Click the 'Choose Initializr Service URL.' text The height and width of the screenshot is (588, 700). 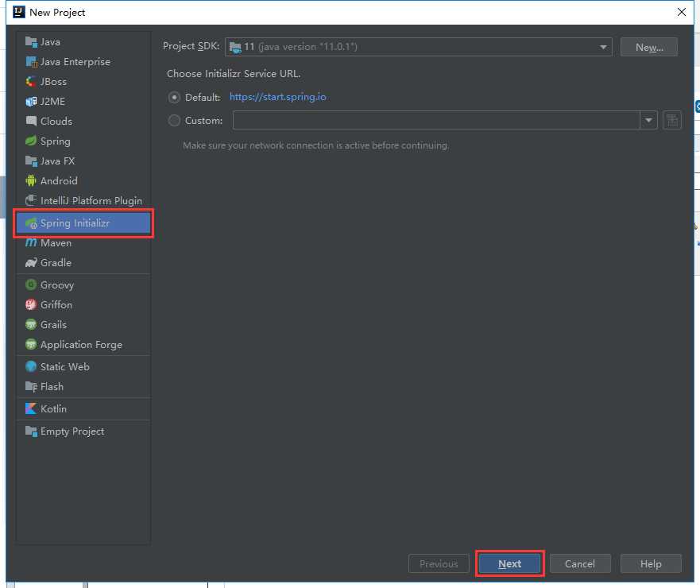(234, 74)
